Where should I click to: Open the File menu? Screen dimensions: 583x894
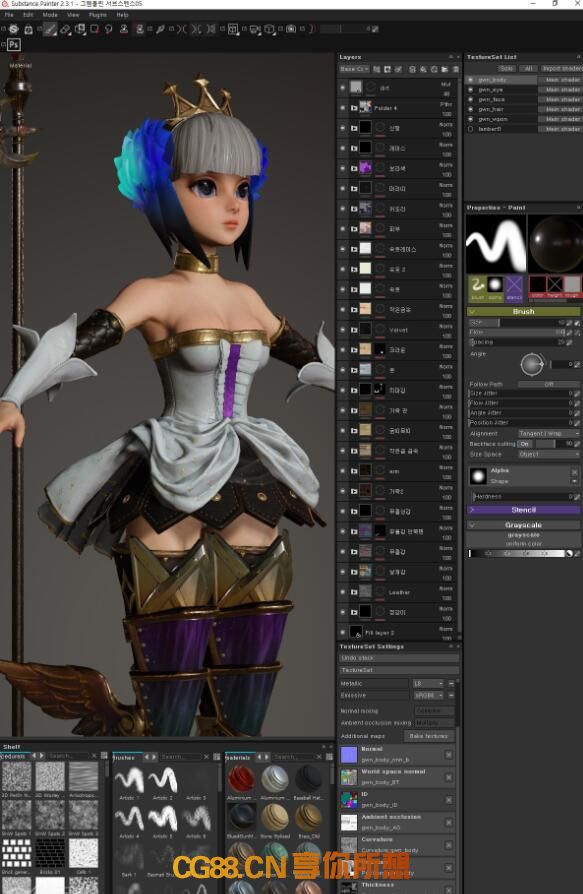(x=9, y=15)
